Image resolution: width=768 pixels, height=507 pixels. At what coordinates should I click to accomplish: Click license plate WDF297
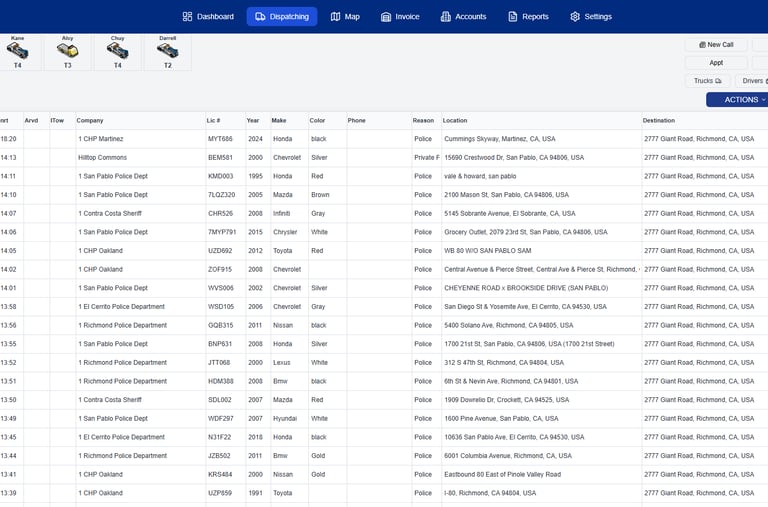coord(220,418)
